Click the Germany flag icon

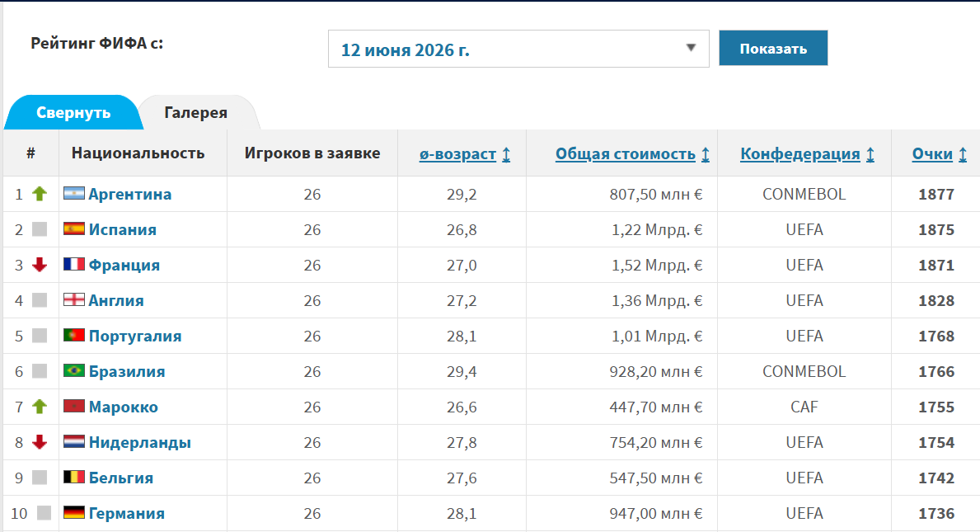tap(73, 513)
